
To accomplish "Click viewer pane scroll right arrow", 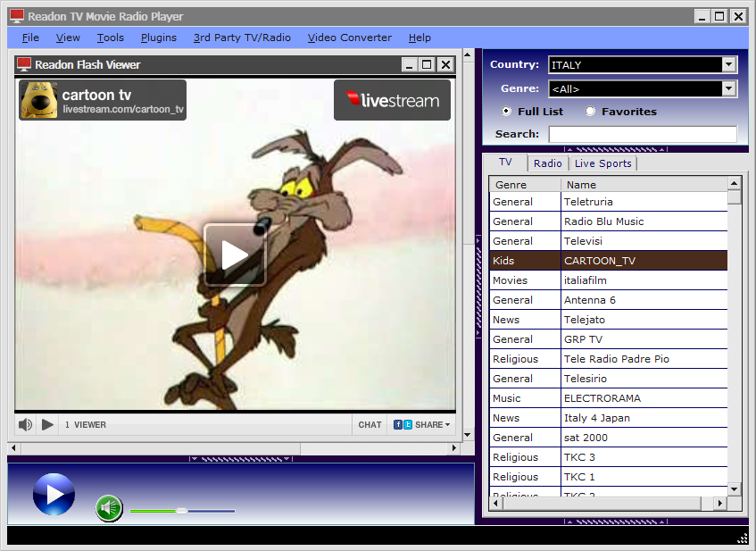I will click(x=453, y=448).
